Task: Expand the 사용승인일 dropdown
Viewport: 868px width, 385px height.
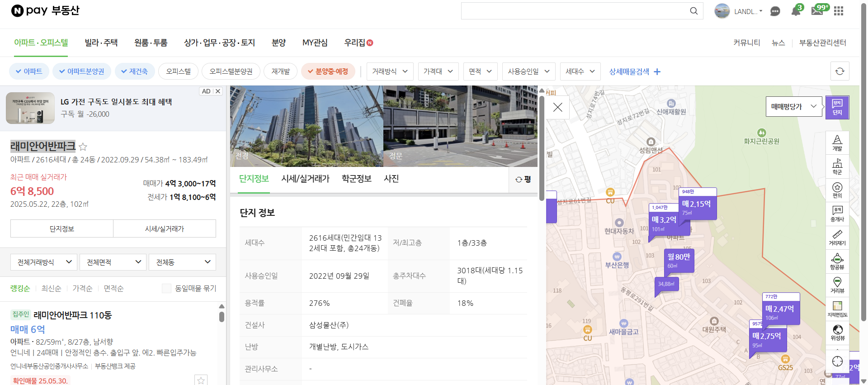Action: 528,71
